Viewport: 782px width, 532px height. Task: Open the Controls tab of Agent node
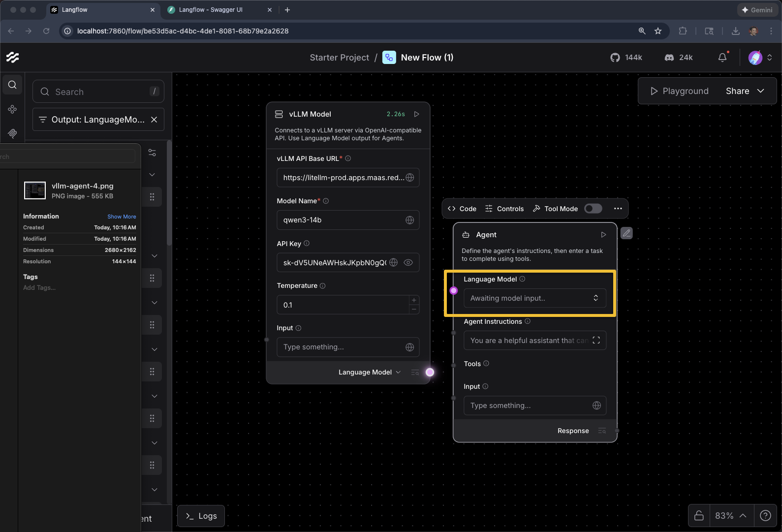pyautogui.click(x=504, y=209)
